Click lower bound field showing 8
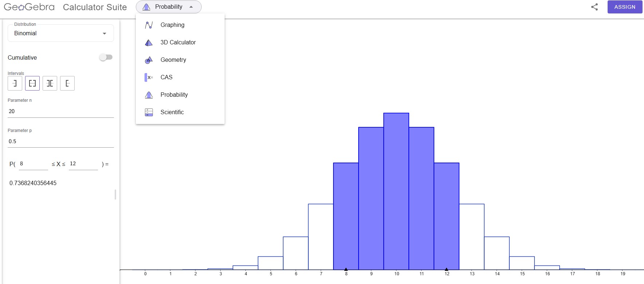The image size is (644, 284). pos(33,164)
